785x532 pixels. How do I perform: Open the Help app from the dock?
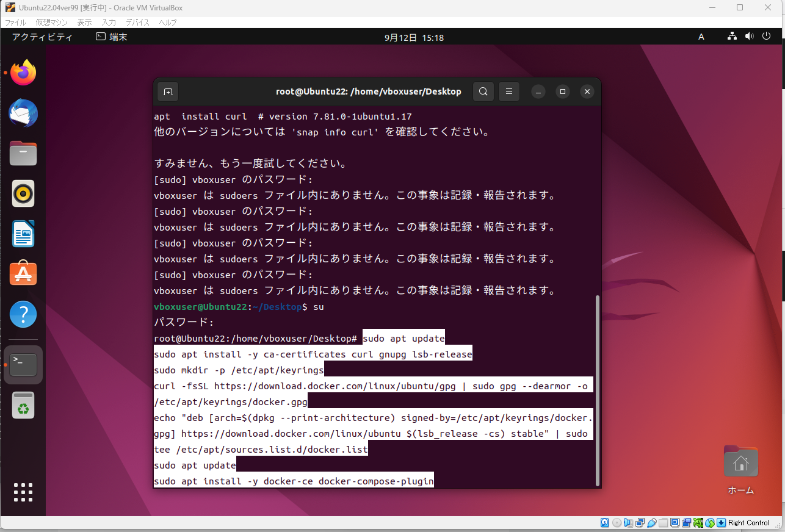tap(23, 314)
